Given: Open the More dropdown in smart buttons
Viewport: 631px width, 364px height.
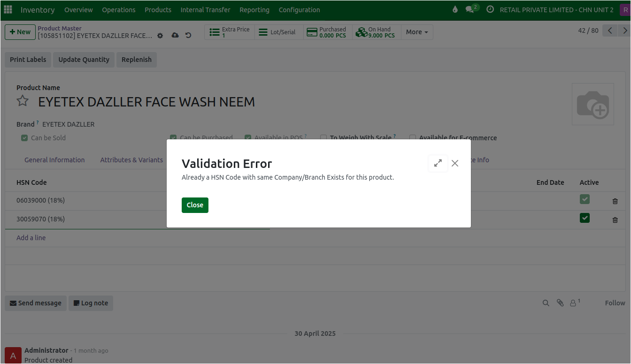Looking at the screenshot, I should [416, 32].
